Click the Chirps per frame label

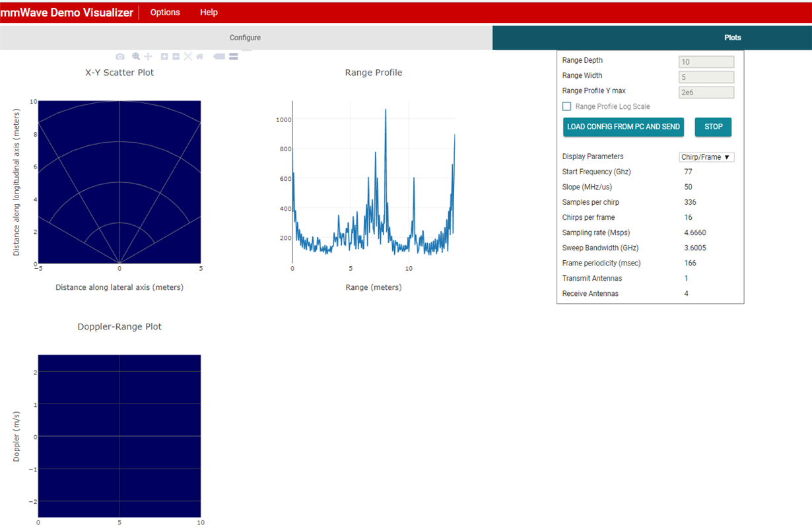click(589, 218)
